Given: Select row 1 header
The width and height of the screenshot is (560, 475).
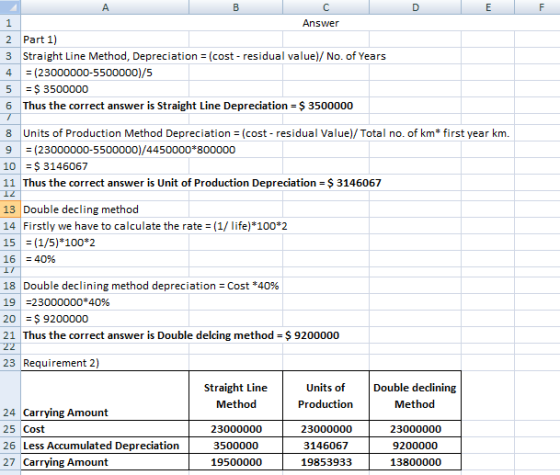Looking at the screenshot, I should 10,23.
